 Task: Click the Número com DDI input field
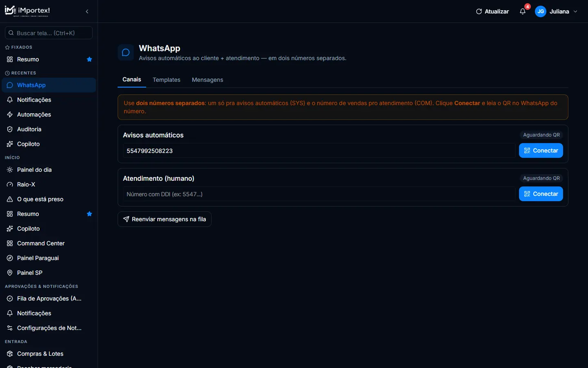point(319,194)
